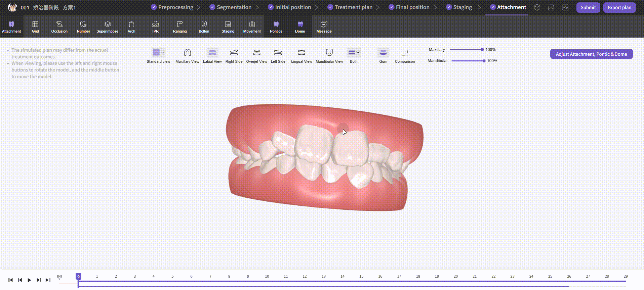
Task: Select stage 20 on the timeline
Action: (x=456, y=276)
